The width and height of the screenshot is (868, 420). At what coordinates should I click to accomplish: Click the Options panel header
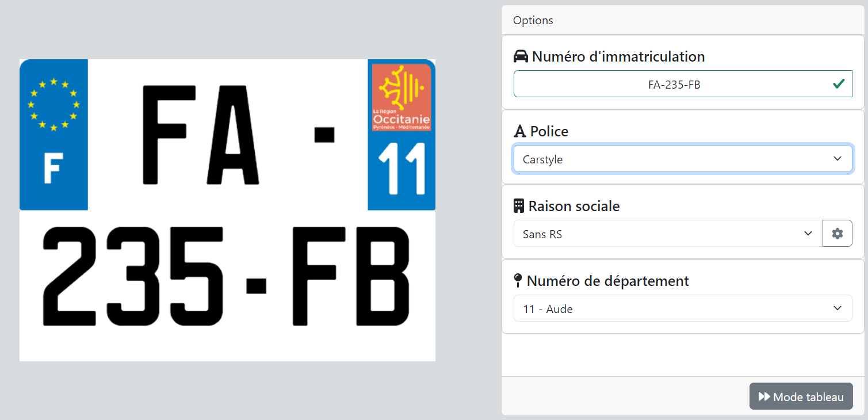coord(683,20)
